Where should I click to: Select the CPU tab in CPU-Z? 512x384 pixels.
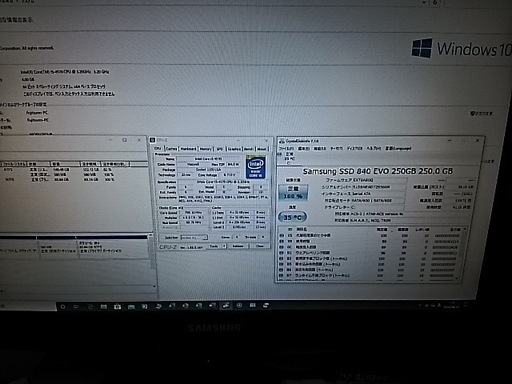(158, 148)
